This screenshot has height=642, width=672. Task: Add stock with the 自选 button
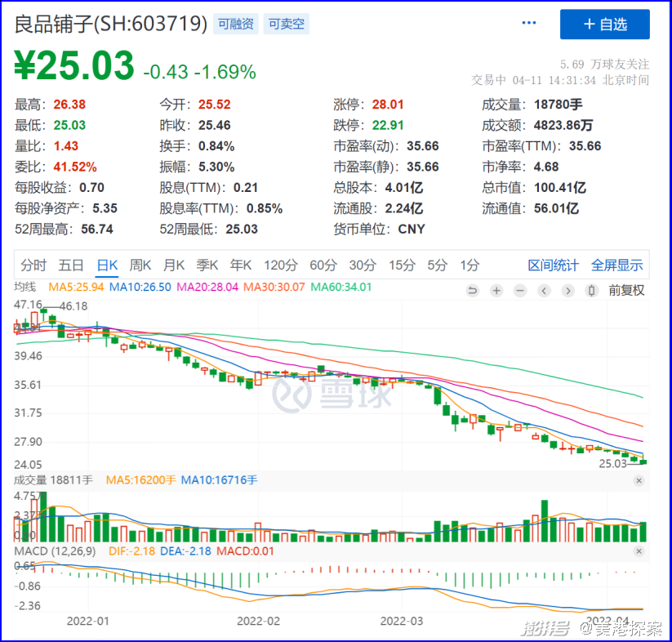coord(604,25)
